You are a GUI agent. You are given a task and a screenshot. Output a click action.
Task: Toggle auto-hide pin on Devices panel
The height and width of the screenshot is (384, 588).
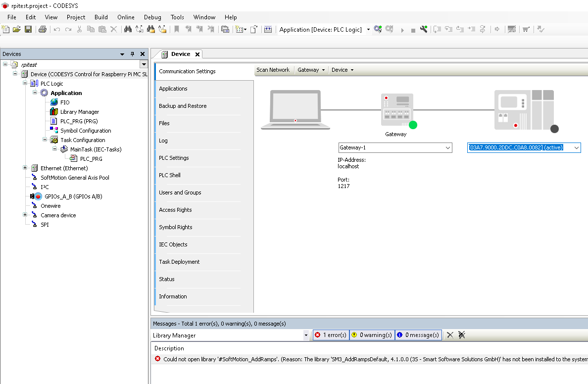[132, 54]
